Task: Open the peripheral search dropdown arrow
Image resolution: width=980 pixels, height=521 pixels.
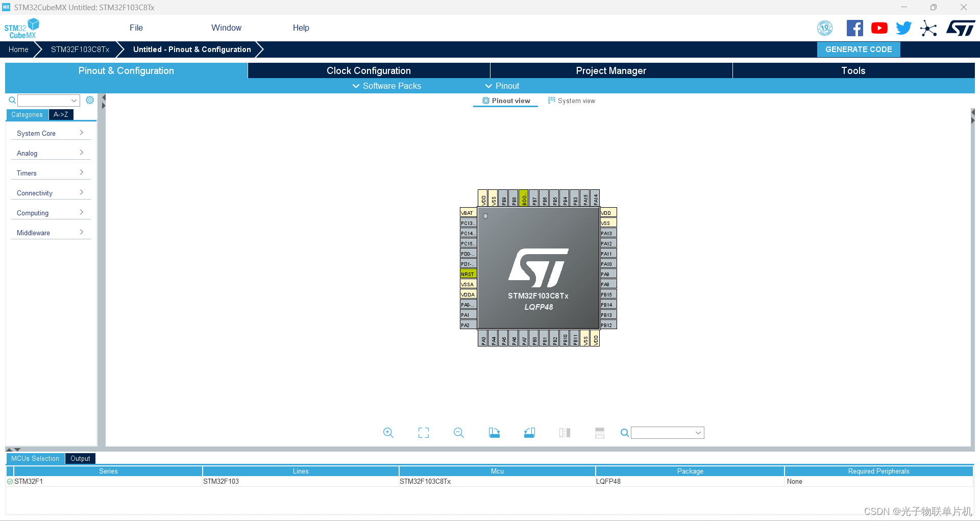Action: coord(74,100)
